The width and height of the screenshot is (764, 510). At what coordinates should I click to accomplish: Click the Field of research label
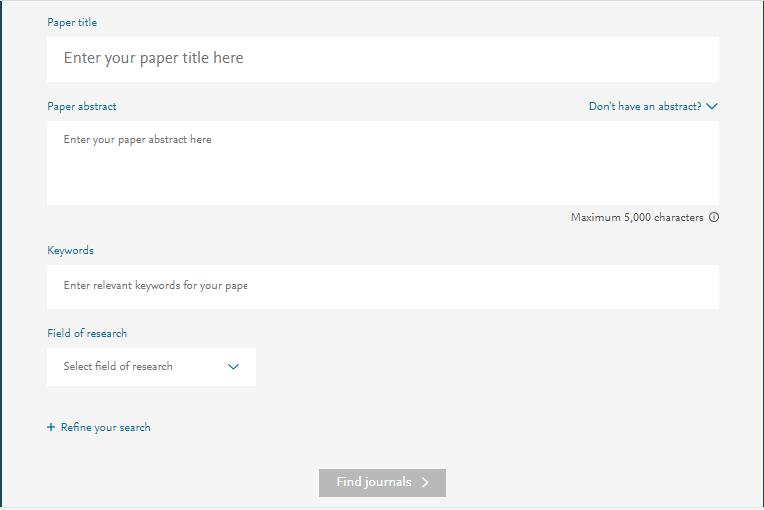pos(87,333)
